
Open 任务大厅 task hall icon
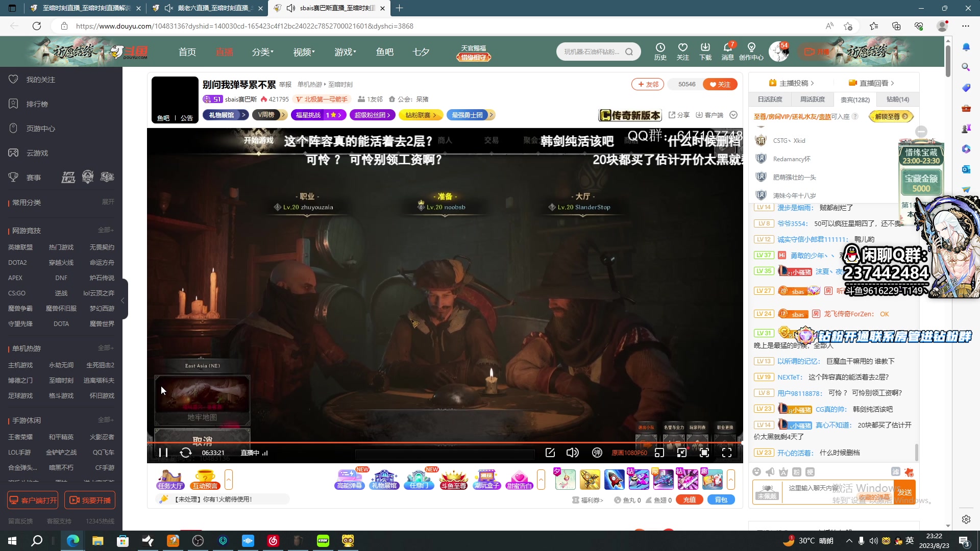point(170,480)
